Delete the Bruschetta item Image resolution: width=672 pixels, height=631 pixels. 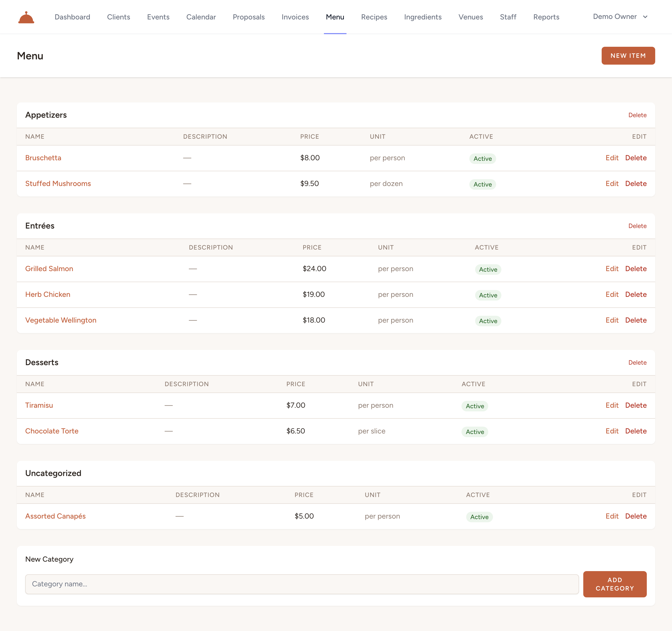[636, 158]
